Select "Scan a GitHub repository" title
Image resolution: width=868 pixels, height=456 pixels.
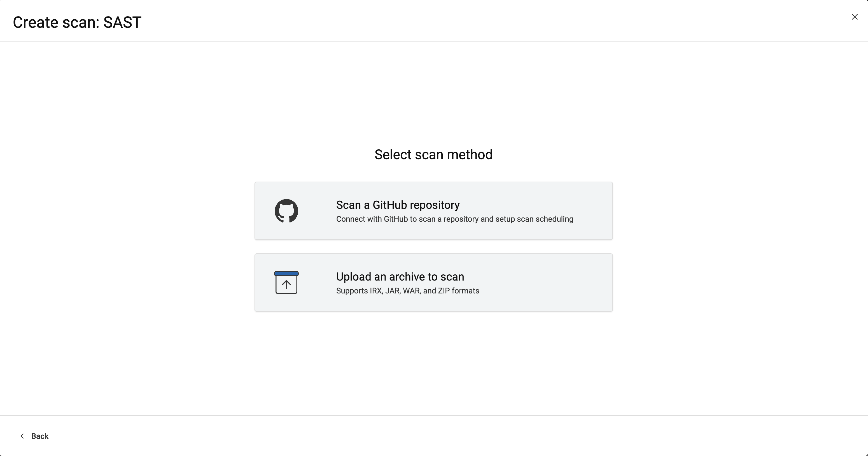click(x=398, y=205)
